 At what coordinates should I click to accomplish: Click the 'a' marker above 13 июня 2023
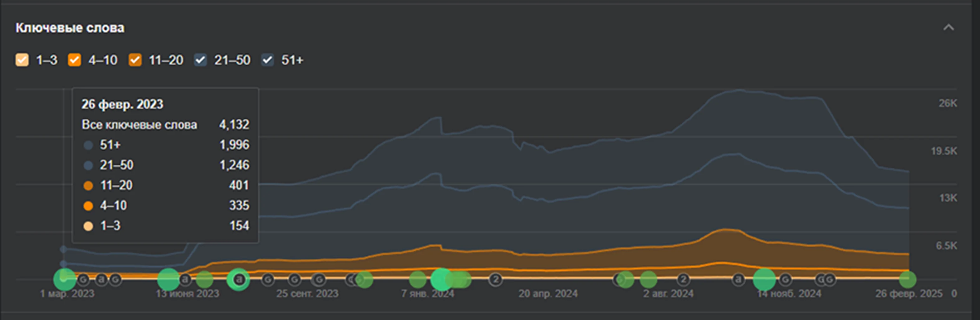click(185, 280)
